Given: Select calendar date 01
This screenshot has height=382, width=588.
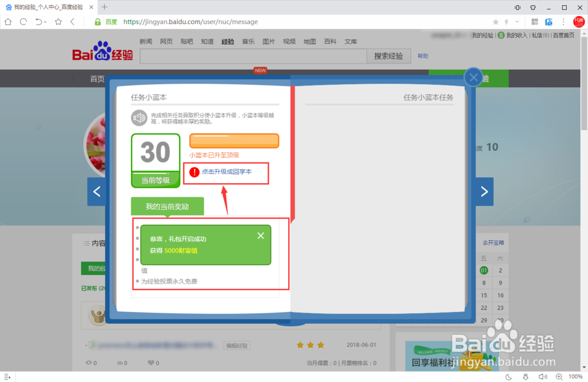Looking at the screenshot, I should [484, 270].
